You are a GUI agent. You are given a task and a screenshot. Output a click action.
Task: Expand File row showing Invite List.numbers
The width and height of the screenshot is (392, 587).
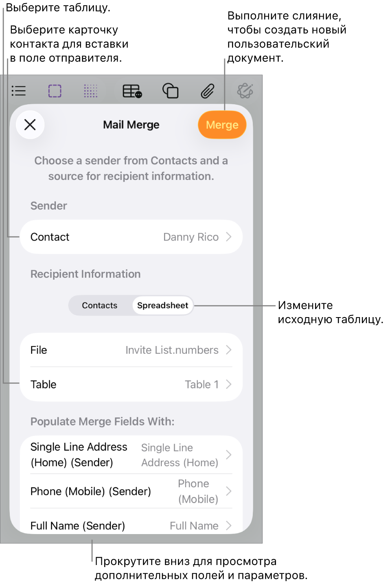pos(131,350)
